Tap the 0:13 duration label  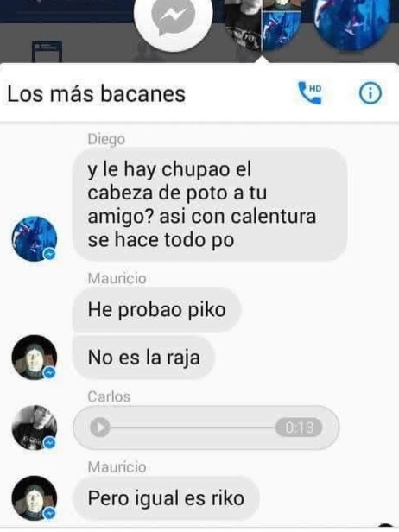coord(299,427)
